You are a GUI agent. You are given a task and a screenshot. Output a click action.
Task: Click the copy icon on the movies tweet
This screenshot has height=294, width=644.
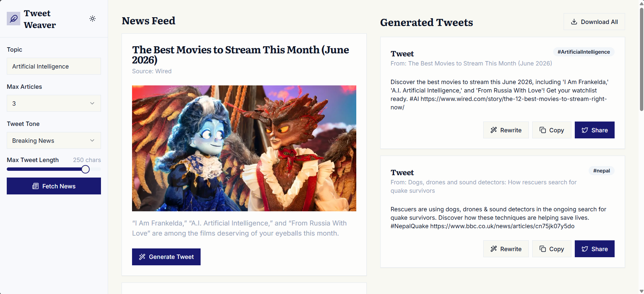point(543,130)
